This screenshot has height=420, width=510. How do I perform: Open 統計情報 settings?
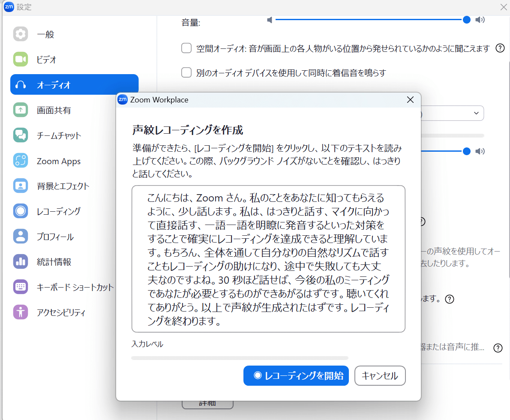(63, 261)
